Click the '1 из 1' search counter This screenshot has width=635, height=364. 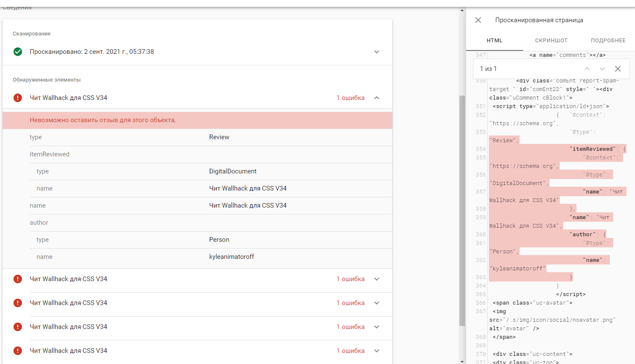click(488, 69)
